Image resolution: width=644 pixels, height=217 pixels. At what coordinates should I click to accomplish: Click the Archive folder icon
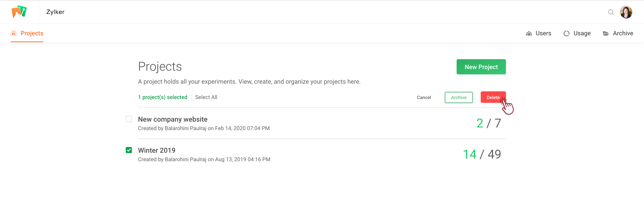click(x=606, y=34)
